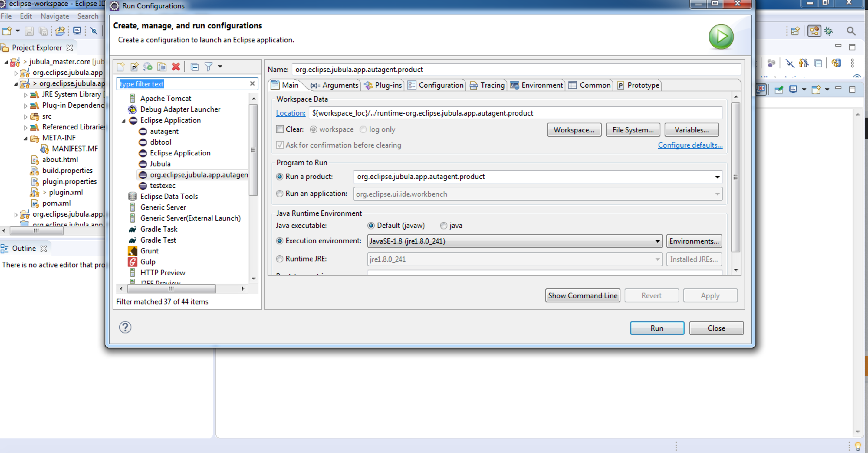The width and height of the screenshot is (868, 453).
Task: Switch to Tracing tab
Action: click(487, 85)
